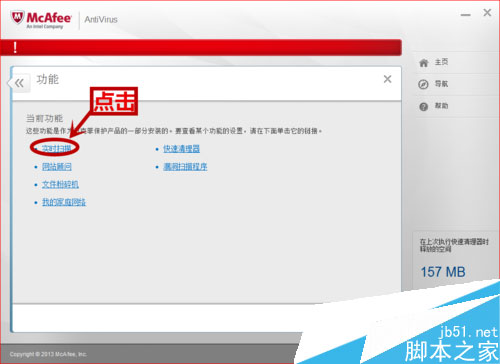The width and height of the screenshot is (500, 364).
Task: Click the 157 MB freed space value
Action: (443, 272)
